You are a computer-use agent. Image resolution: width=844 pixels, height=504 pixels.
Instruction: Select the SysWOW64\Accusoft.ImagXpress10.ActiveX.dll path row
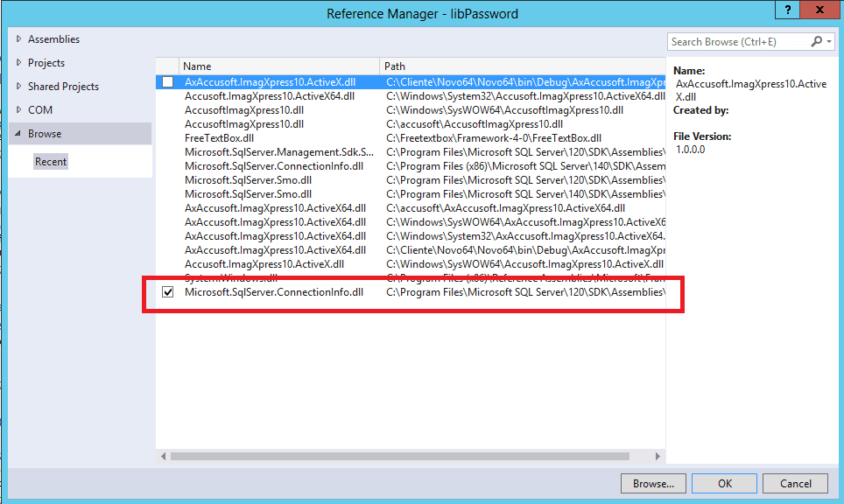pyautogui.click(x=411, y=264)
